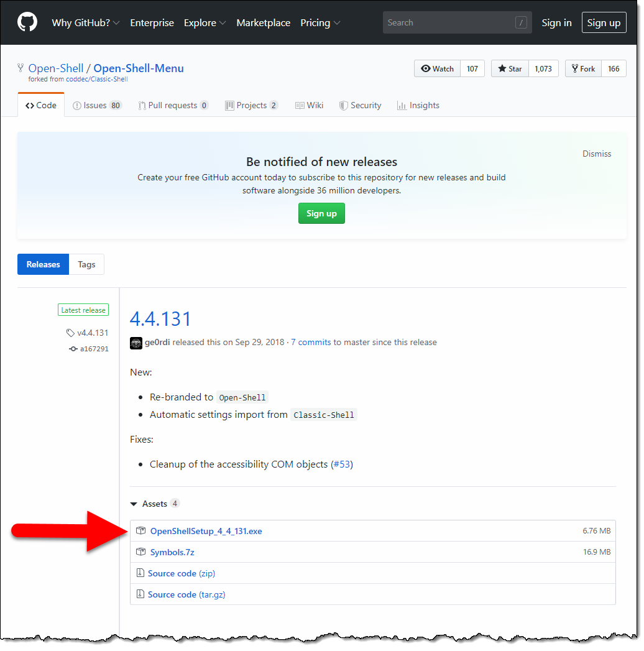
Task: Download OpenShellSetup_4_4_131.exe
Action: pyautogui.click(x=206, y=531)
